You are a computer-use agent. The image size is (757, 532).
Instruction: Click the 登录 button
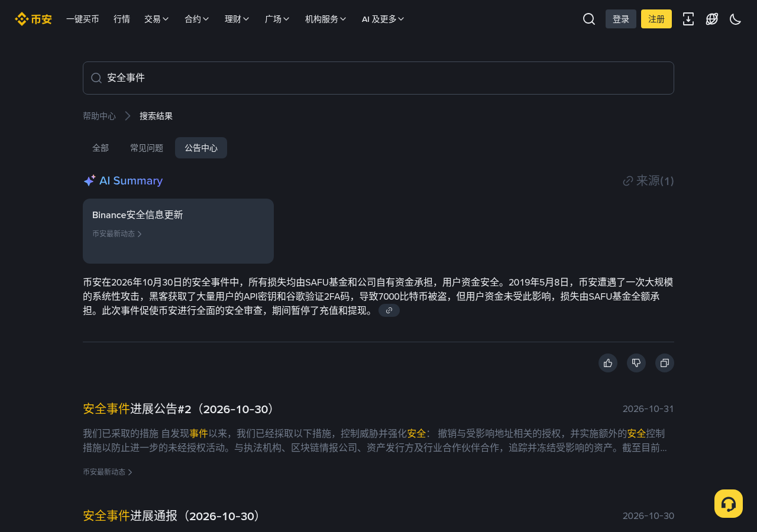point(621,19)
